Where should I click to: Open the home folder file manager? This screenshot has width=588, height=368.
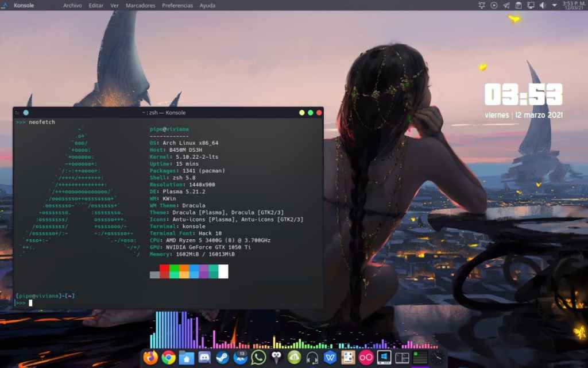(186, 358)
